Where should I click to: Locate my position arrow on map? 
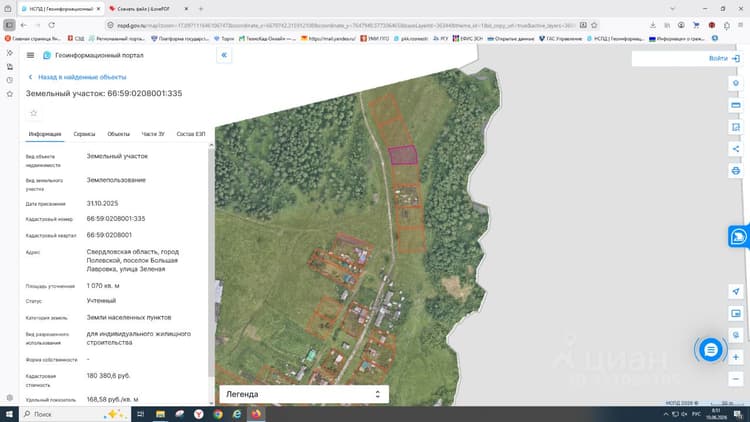click(736, 291)
